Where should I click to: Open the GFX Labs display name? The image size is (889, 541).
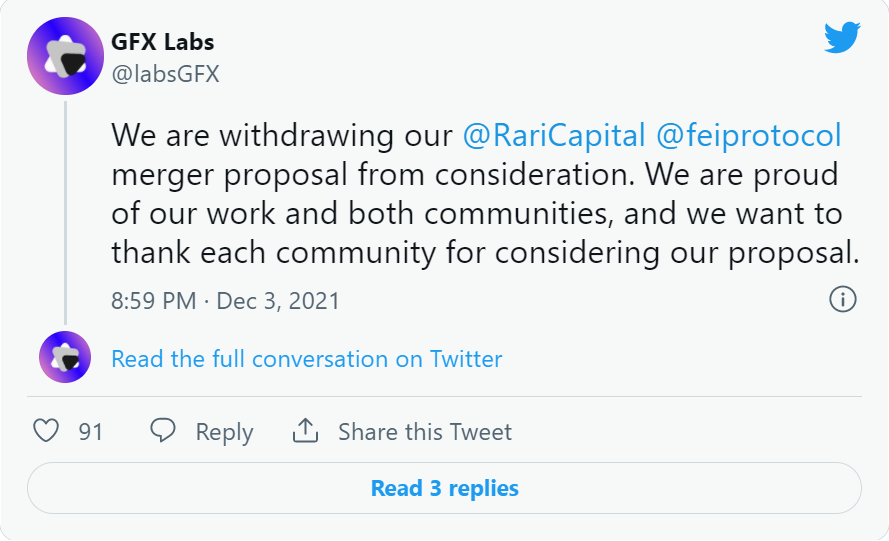coord(163,42)
